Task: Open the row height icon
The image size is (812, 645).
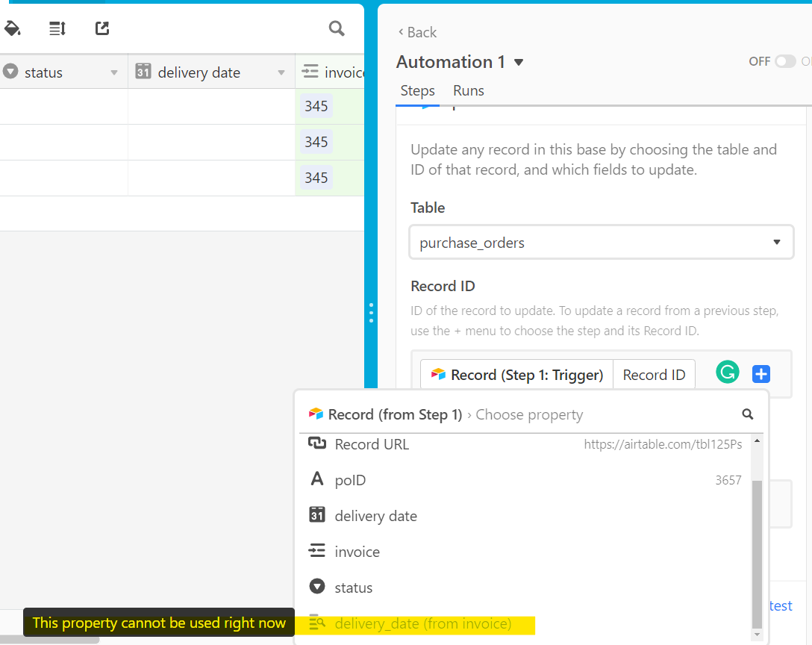Action: click(57, 28)
